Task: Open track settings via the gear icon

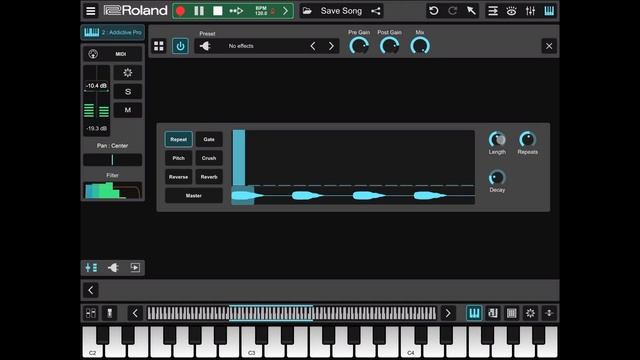Action: pos(128,73)
